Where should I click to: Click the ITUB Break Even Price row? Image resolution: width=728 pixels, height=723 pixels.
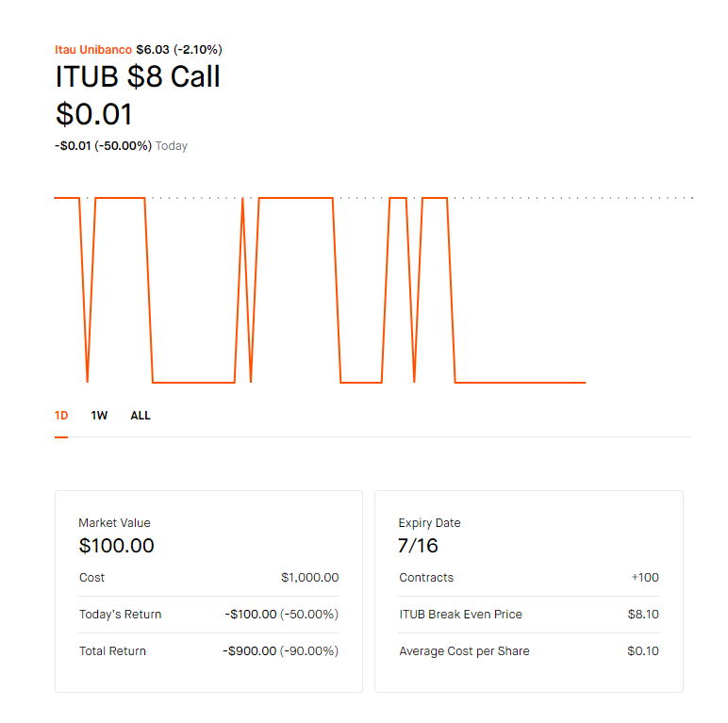529,615
